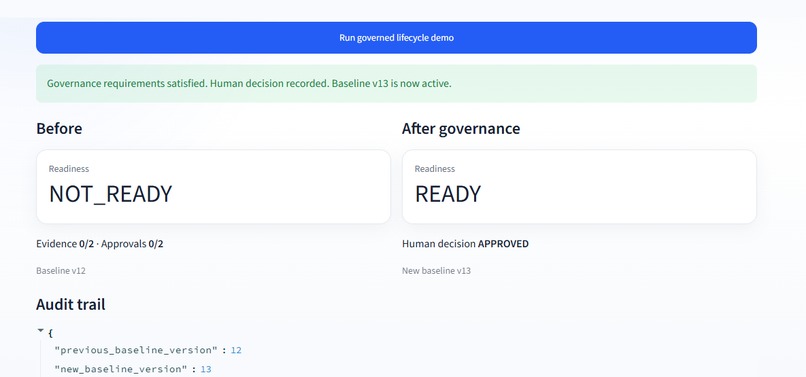Select the READY readiness value
Viewport: 806px width, 377px height.
click(x=448, y=194)
